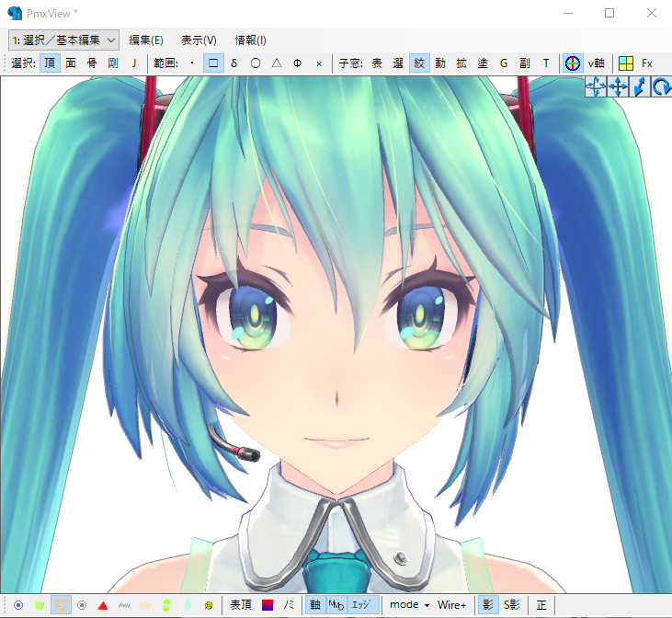Image resolution: width=672 pixels, height=618 pixels.
Task: Toggle the 絞 filter sub-window
Action: [419, 63]
